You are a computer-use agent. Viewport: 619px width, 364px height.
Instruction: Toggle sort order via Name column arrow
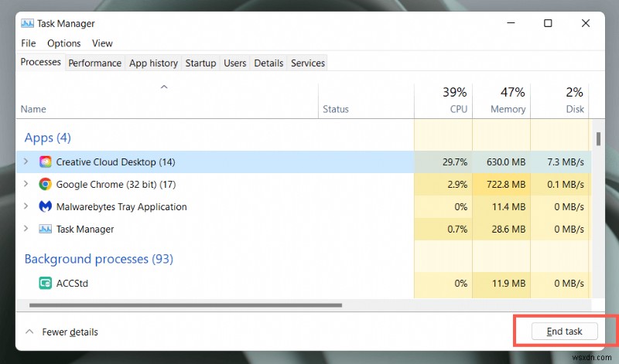(164, 87)
